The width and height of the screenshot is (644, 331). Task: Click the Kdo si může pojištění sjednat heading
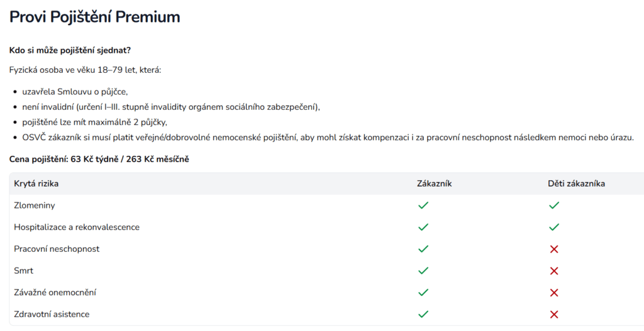[70, 50]
